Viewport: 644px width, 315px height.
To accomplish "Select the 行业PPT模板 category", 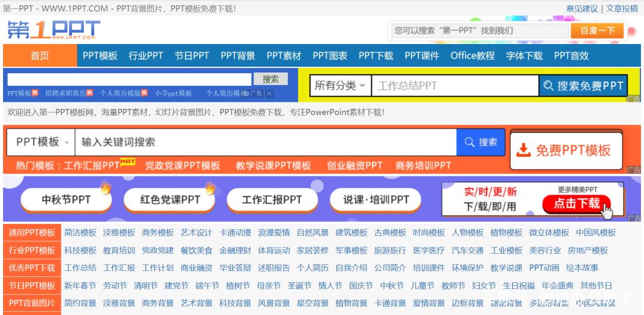I will (32, 250).
